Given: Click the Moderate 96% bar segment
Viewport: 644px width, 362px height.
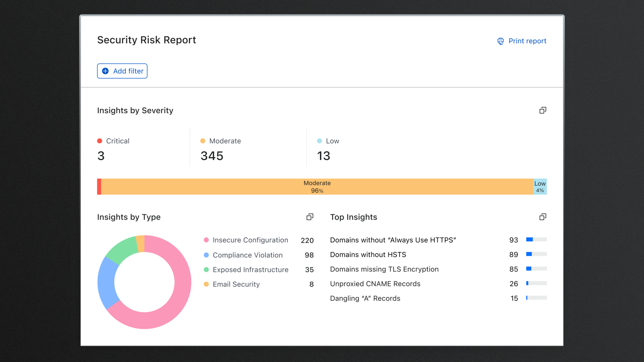Looking at the screenshot, I should pos(317,187).
